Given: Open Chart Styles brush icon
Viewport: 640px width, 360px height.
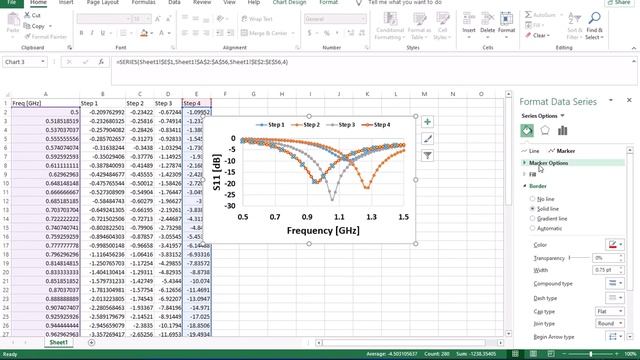Looking at the screenshot, I should tap(427, 139).
